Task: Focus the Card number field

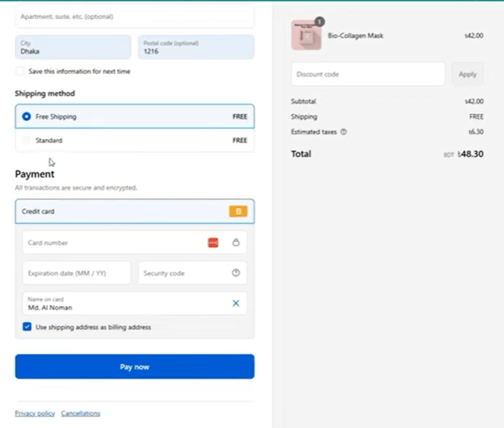Action: tap(111, 242)
